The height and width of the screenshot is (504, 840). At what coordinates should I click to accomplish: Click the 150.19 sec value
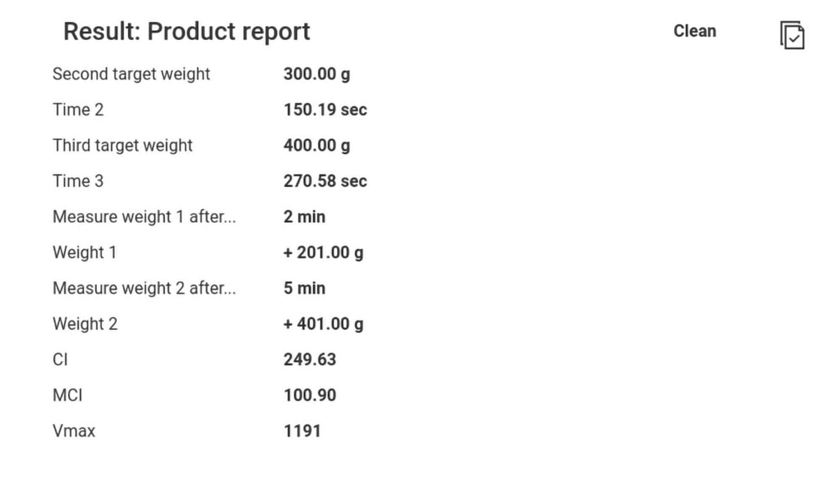[325, 110]
